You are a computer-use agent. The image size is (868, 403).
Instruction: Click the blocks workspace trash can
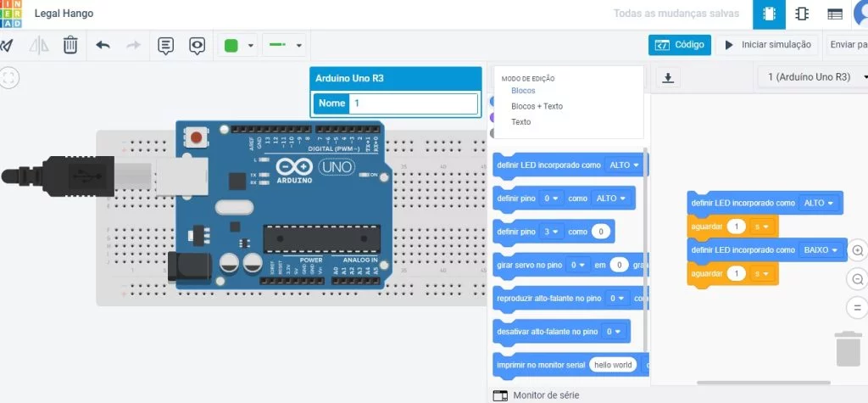848,349
